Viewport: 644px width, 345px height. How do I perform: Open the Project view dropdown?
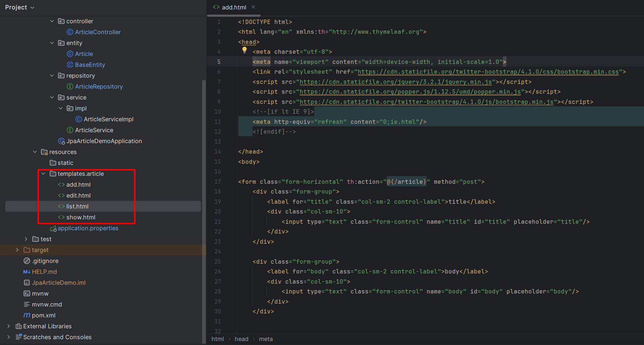(20, 7)
